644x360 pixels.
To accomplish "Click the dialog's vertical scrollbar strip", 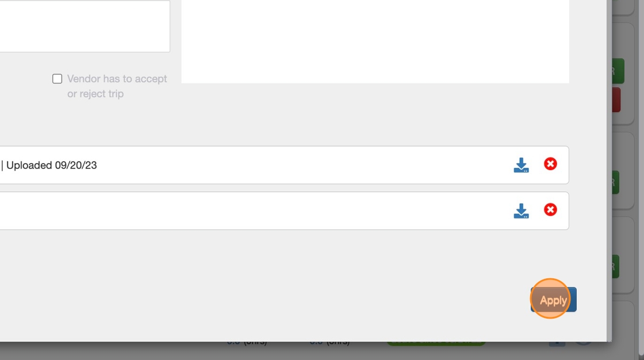I will tap(609, 171).
